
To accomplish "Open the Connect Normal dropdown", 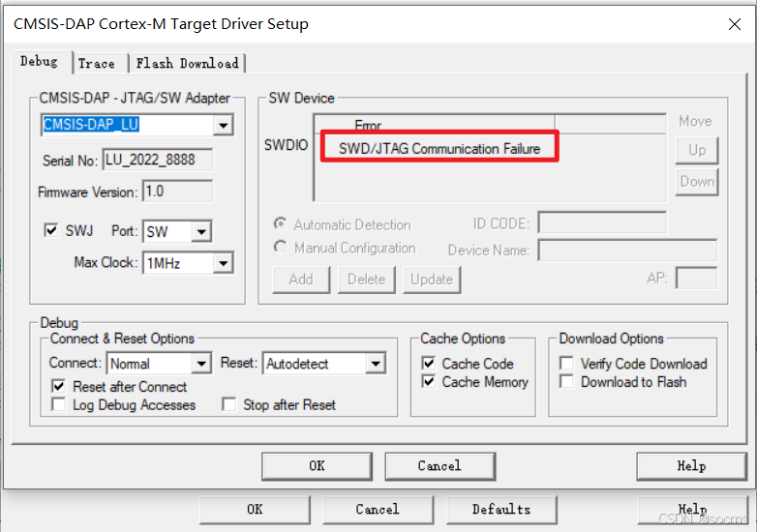I will click(201, 364).
